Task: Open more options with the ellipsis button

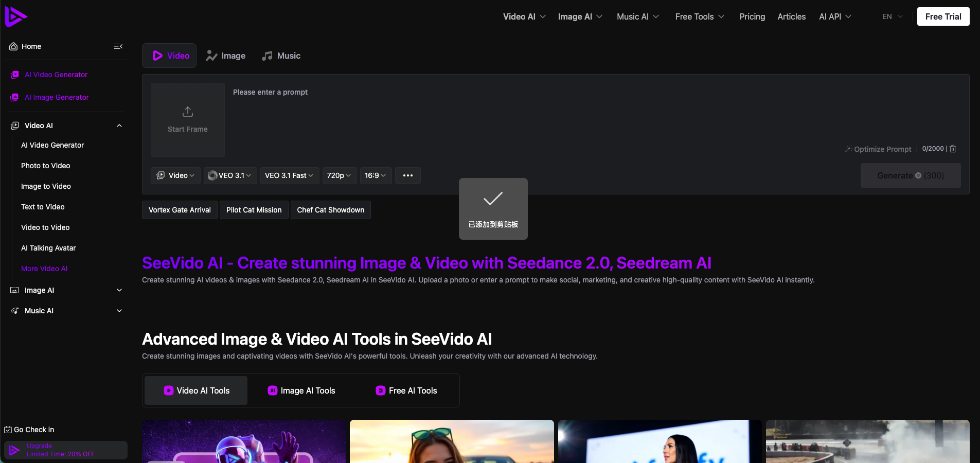Action: pos(408,175)
